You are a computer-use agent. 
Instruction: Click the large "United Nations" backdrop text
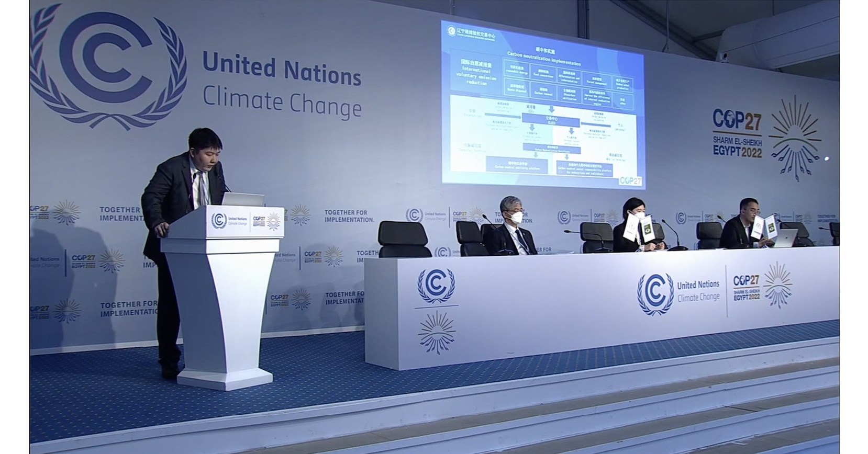[x=282, y=70]
